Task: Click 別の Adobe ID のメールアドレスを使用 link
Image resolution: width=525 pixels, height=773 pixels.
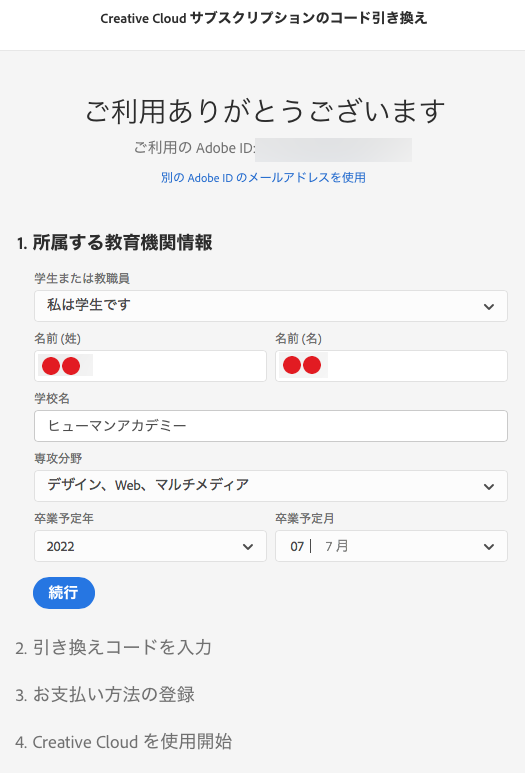Action: (x=263, y=177)
